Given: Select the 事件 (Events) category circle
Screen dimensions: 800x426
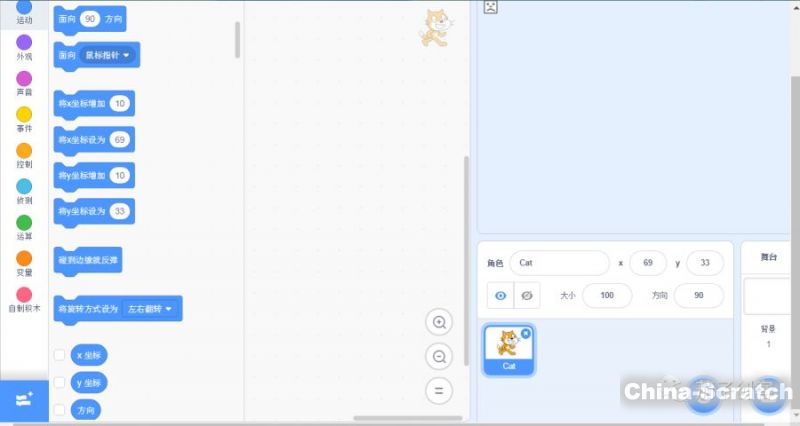Looking at the screenshot, I should pos(24,115).
